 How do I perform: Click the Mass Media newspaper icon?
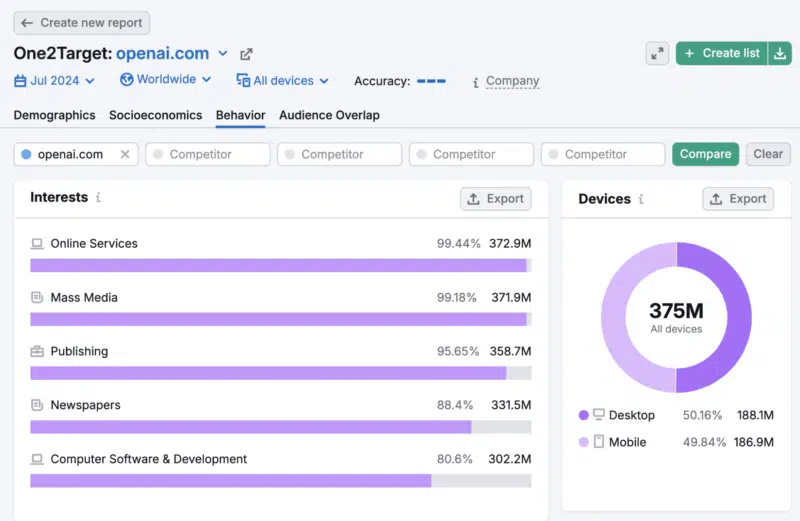[37, 297]
